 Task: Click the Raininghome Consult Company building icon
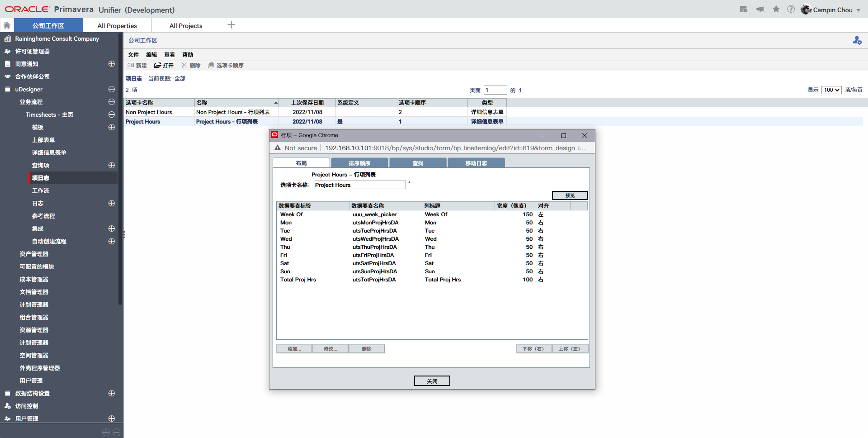point(7,39)
